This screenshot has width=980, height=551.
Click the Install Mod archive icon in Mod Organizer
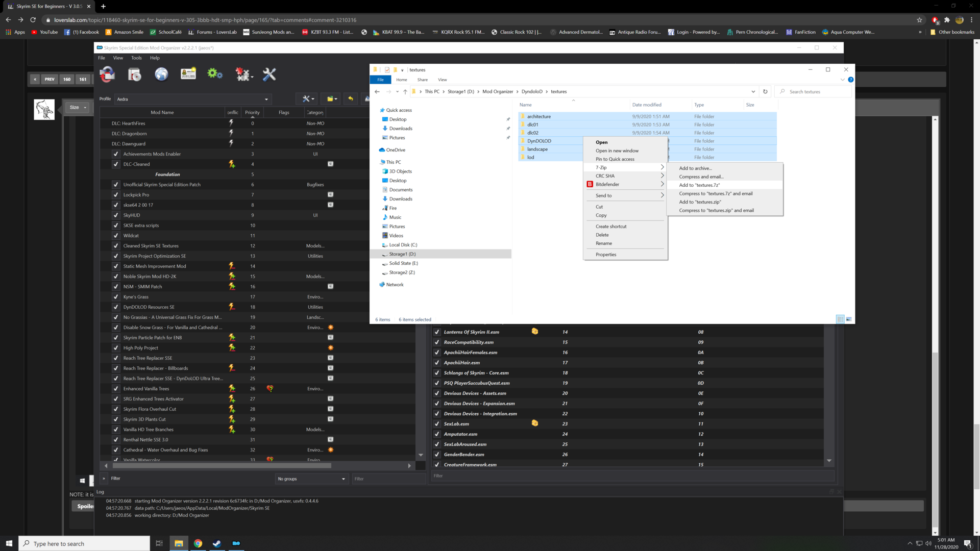point(135,74)
